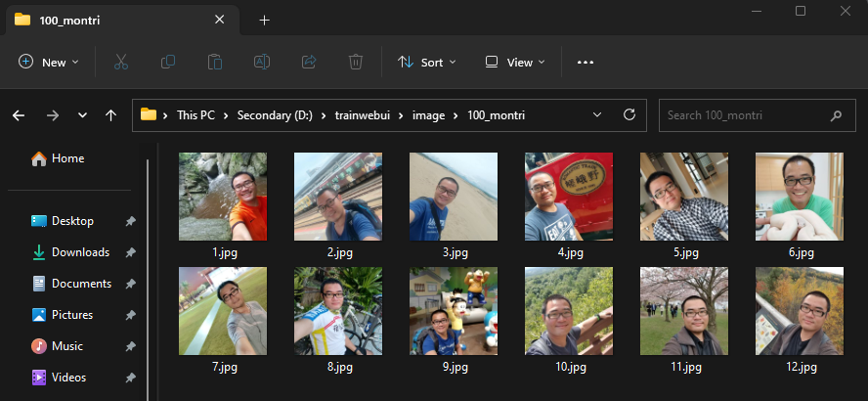
Task: Click Secondary (D:) in the breadcrumb
Action: click(275, 115)
